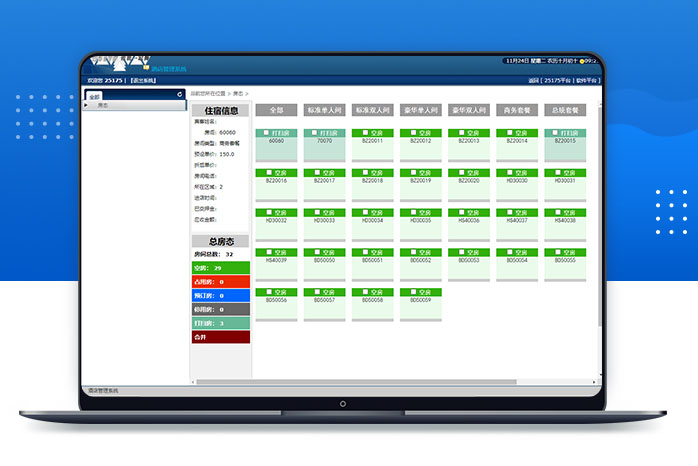Image resolution: width=698 pixels, height=466 pixels.
Task: Filter rooms by 商务套餐
Action: (x=517, y=110)
